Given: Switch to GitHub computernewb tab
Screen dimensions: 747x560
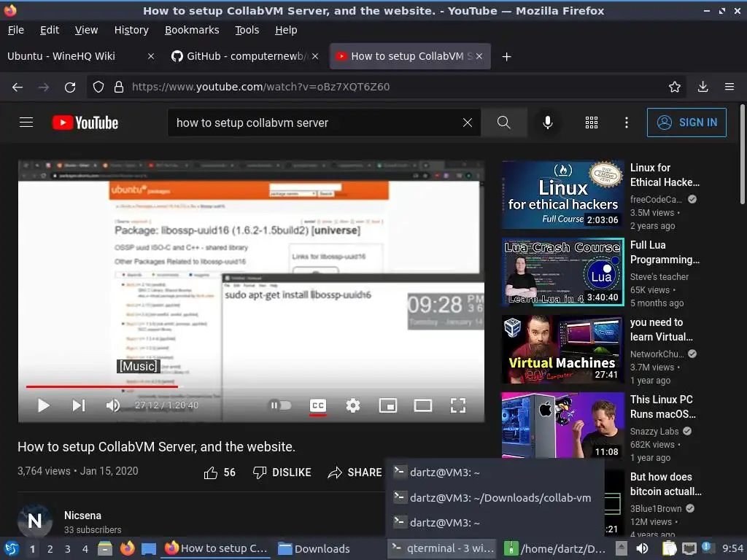Looking at the screenshot, I should [245, 56].
